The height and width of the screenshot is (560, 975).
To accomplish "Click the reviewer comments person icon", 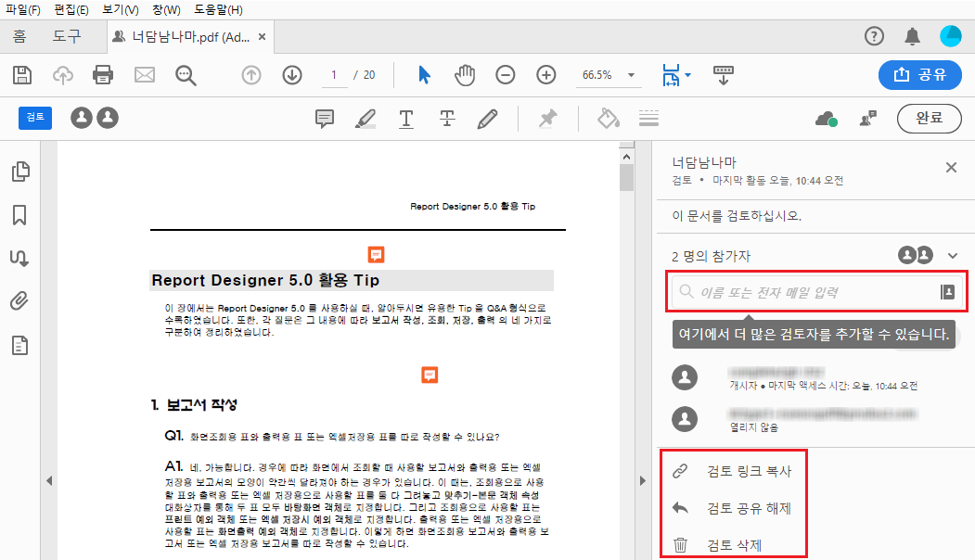I will (868, 118).
